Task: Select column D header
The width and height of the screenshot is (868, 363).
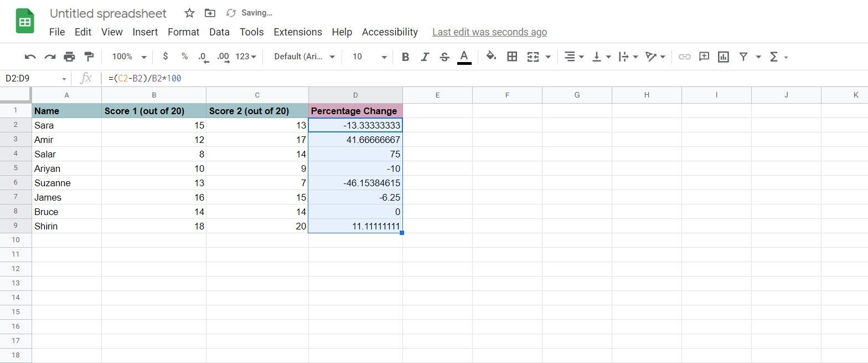Action: (355, 95)
